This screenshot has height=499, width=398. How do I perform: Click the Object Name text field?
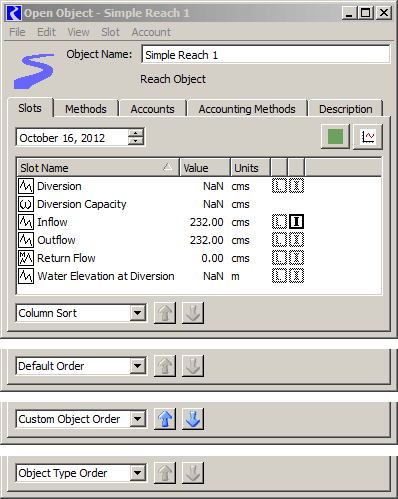coord(266,55)
